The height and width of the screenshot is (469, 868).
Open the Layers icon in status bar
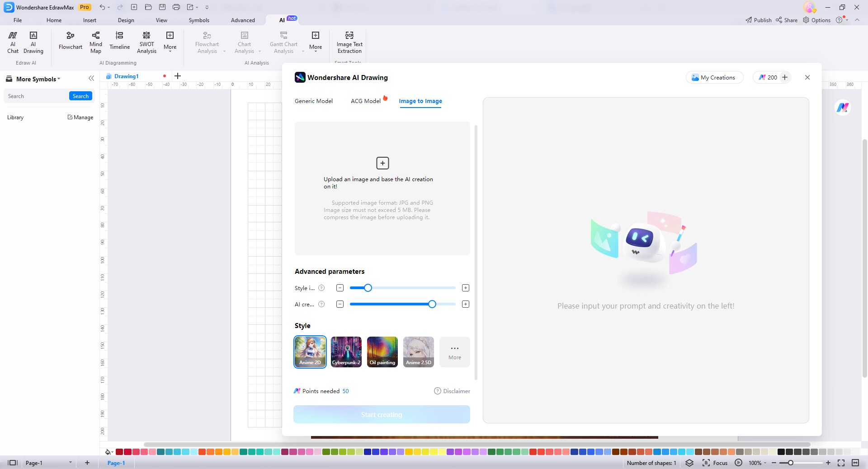click(x=689, y=463)
